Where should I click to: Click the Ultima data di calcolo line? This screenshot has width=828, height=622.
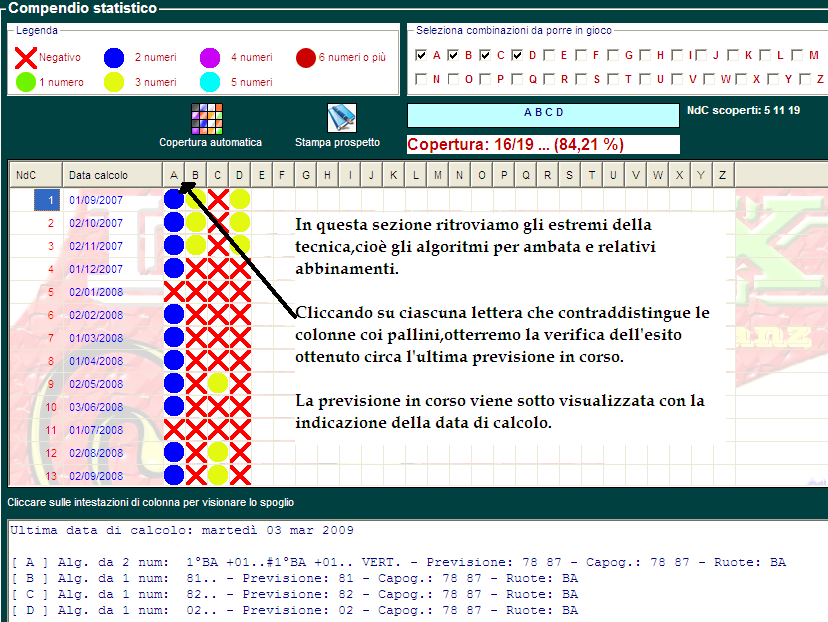pos(182,530)
